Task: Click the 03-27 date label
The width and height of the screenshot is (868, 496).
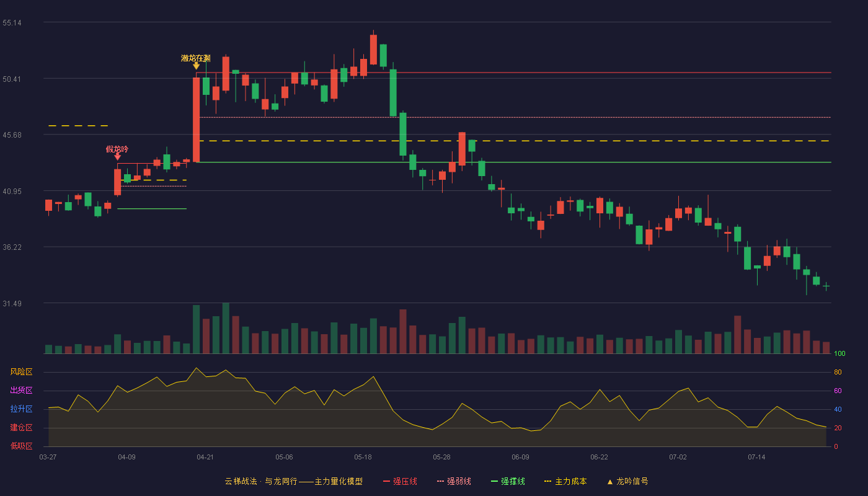Action: tap(48, 457)
